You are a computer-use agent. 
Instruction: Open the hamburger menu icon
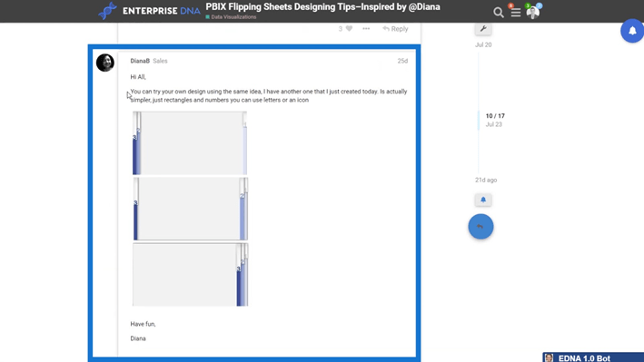(516, 13)
